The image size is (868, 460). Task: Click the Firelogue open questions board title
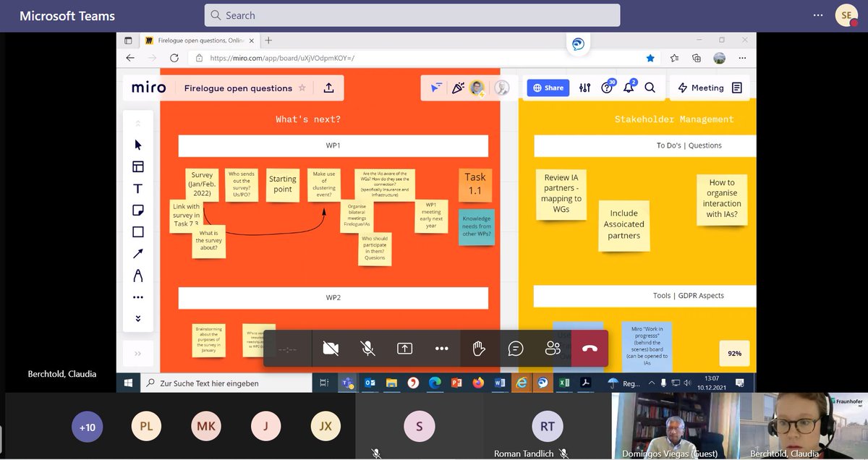238,88
